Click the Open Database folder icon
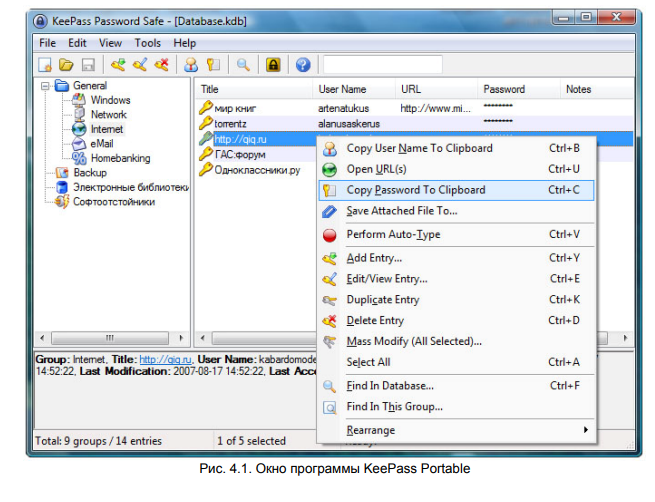The width and height of the screenshot is (655, 502). [66, 65]
